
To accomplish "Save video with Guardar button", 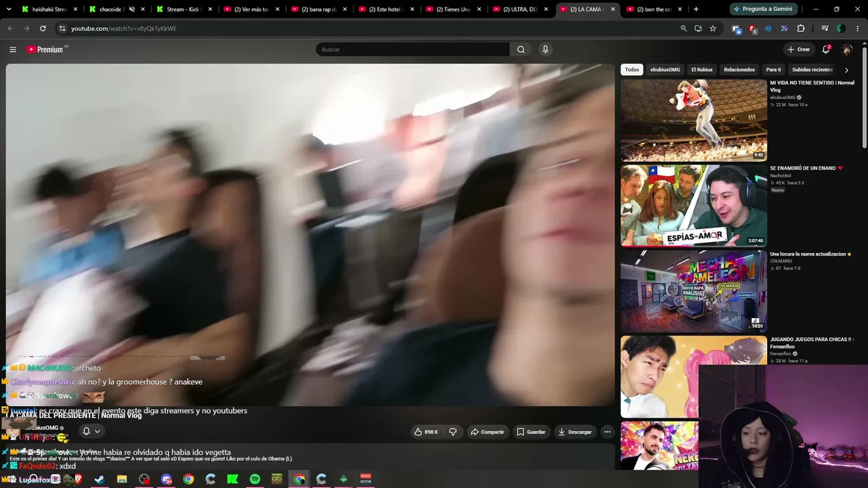I will click(531, 432).
